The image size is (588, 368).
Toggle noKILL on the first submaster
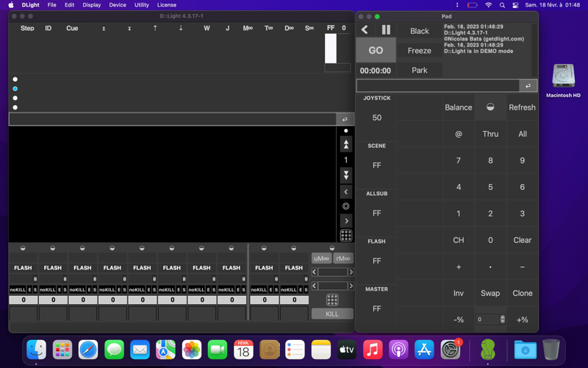coord(17,290)
